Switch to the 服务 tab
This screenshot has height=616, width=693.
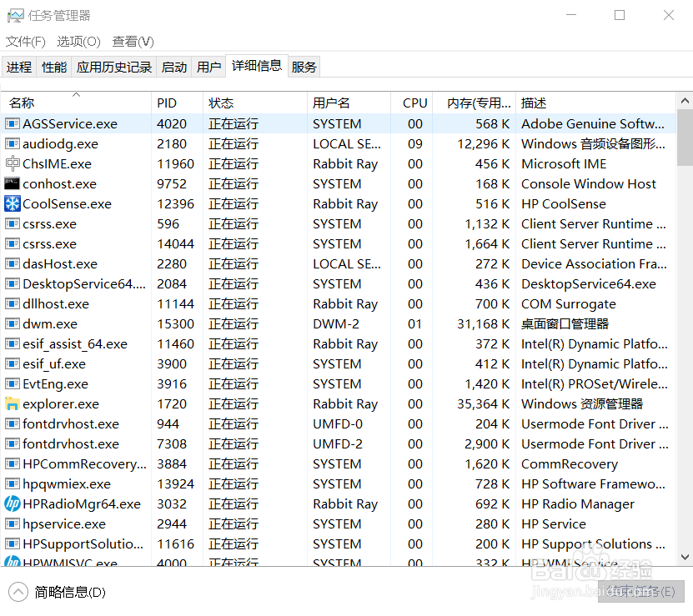tap(304, 68)
